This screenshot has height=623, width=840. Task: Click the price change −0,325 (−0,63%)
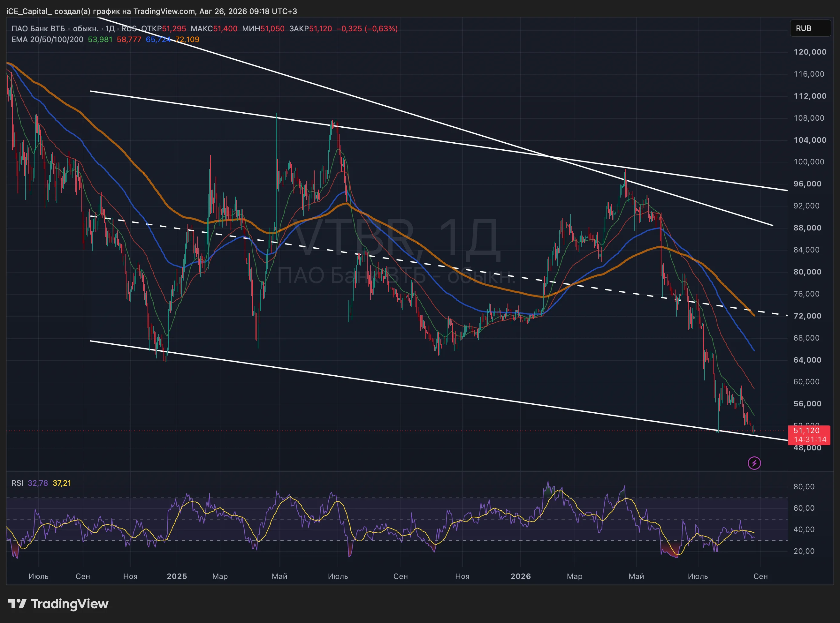tap(367, 29)
